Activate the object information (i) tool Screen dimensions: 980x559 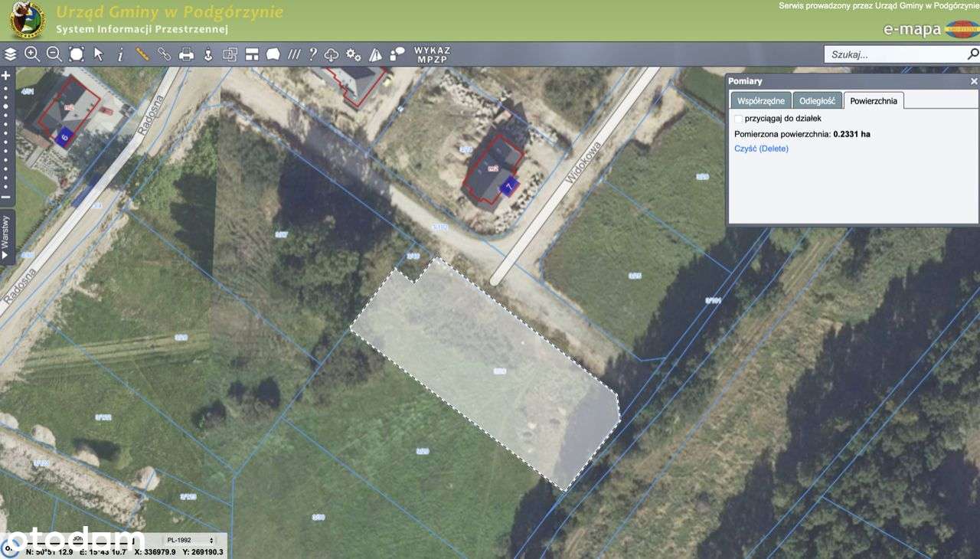point(120,54)
